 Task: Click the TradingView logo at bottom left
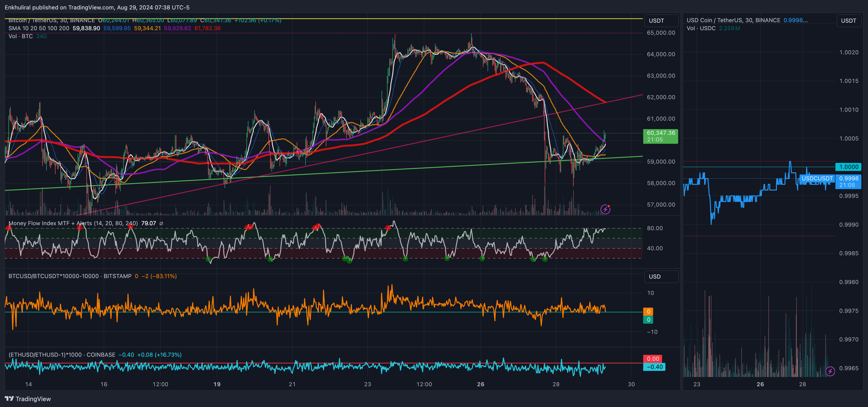click(x=28, y=399)
